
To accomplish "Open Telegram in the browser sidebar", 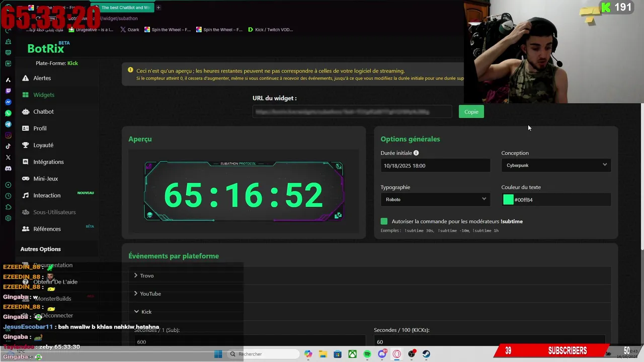I will [8, 124].
